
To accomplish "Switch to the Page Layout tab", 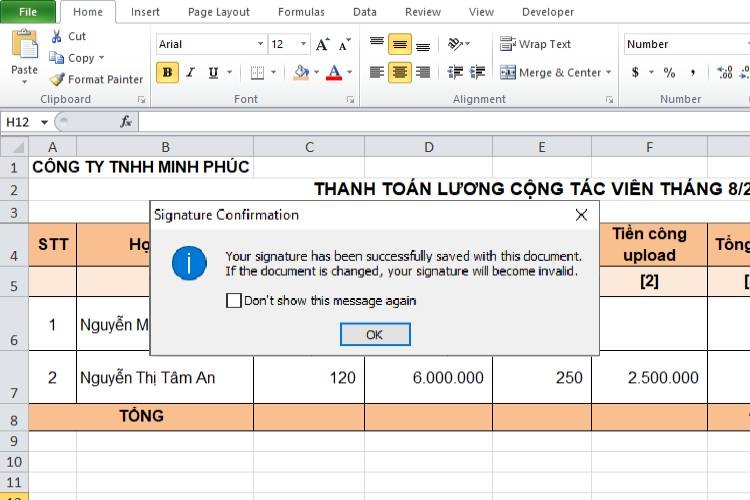I will 219,12.
